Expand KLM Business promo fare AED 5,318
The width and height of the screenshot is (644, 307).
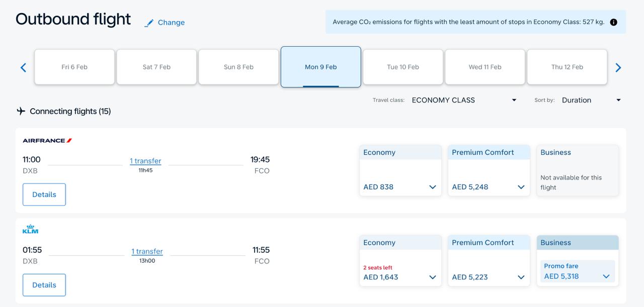click(577, 276)
